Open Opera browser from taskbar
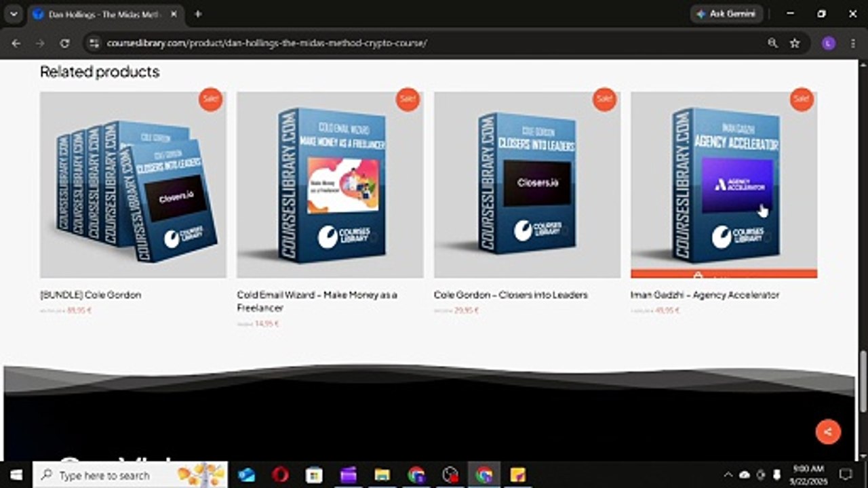Viewport: 868px width, 488px height. pos(281,474)
